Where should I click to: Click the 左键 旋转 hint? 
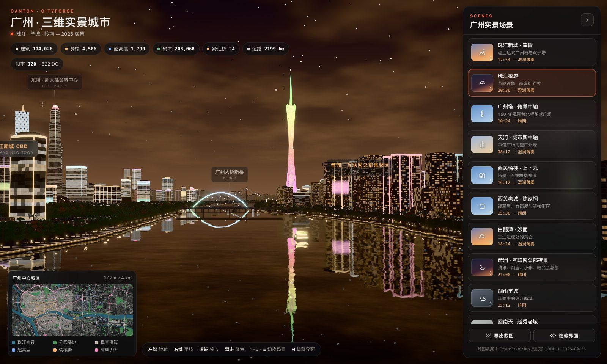(158, 350)
